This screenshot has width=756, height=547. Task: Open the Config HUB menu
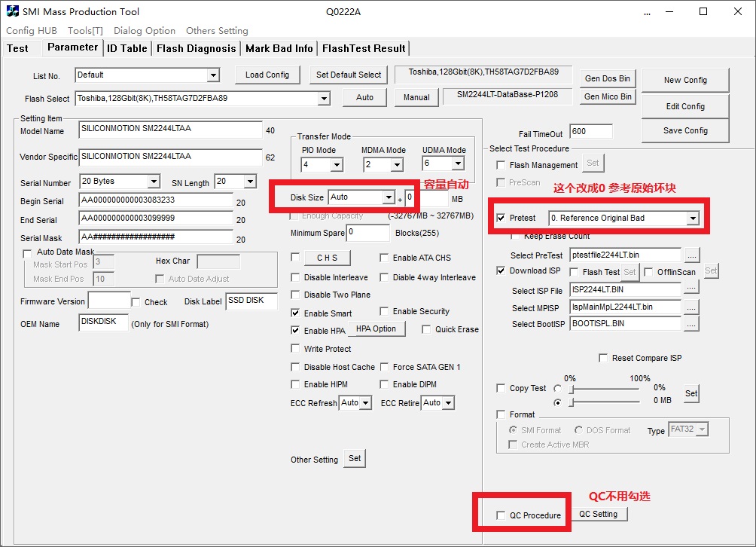point(31,31)
